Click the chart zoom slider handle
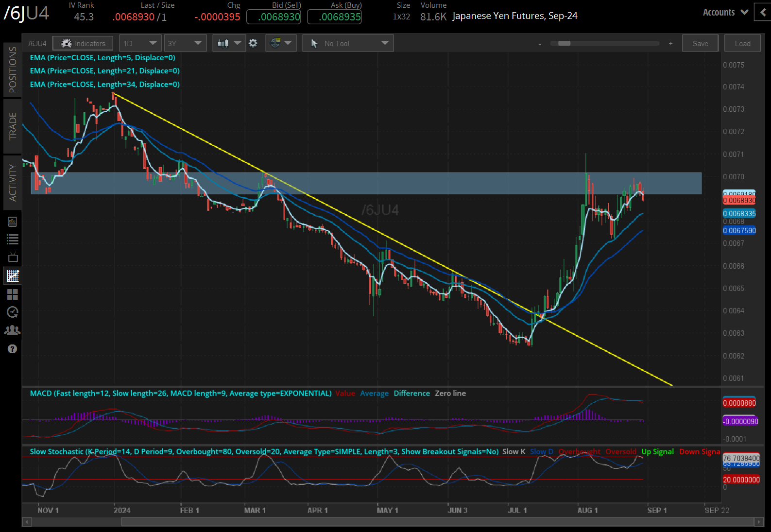 coord(564,43)
